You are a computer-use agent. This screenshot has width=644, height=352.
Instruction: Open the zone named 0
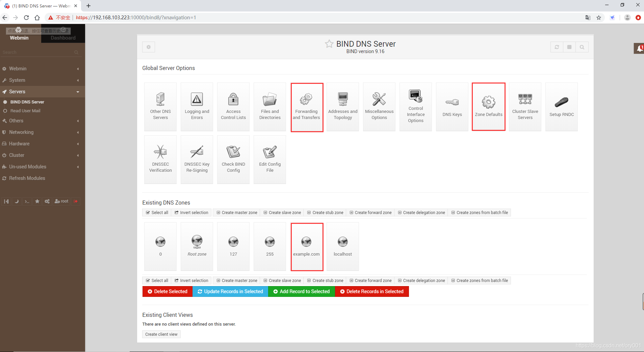pyautogui.click(x=160, y=247)
